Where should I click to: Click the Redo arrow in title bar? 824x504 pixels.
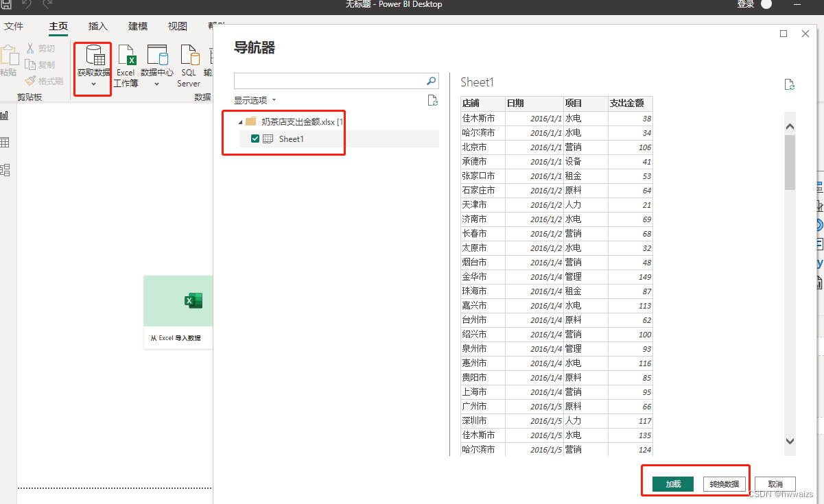pos(47,5)
